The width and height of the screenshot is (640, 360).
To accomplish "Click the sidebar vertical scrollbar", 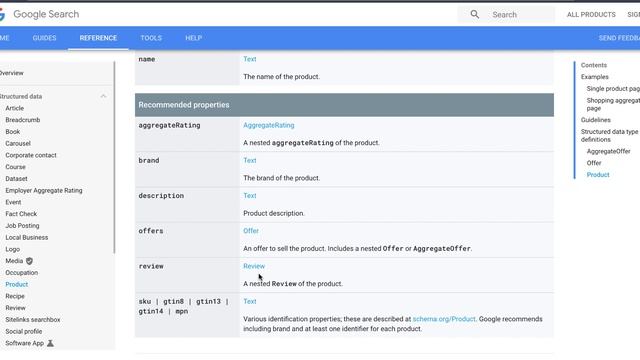I will (114, 157).
